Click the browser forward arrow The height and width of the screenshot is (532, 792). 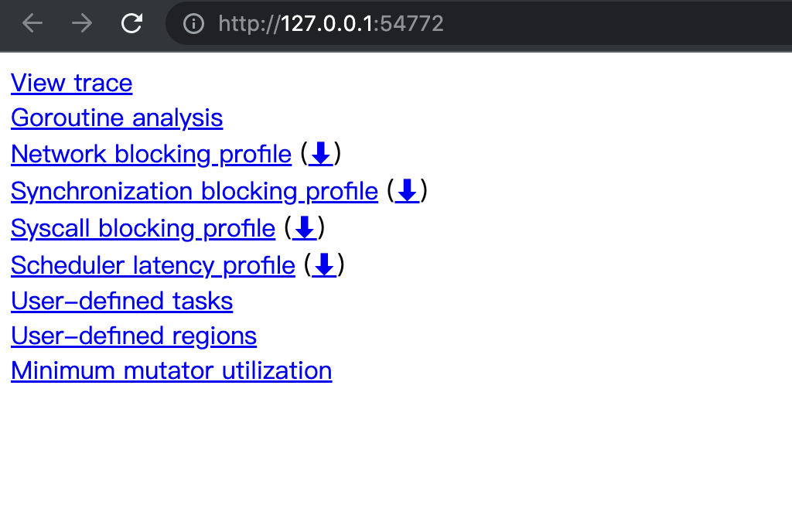82,23
